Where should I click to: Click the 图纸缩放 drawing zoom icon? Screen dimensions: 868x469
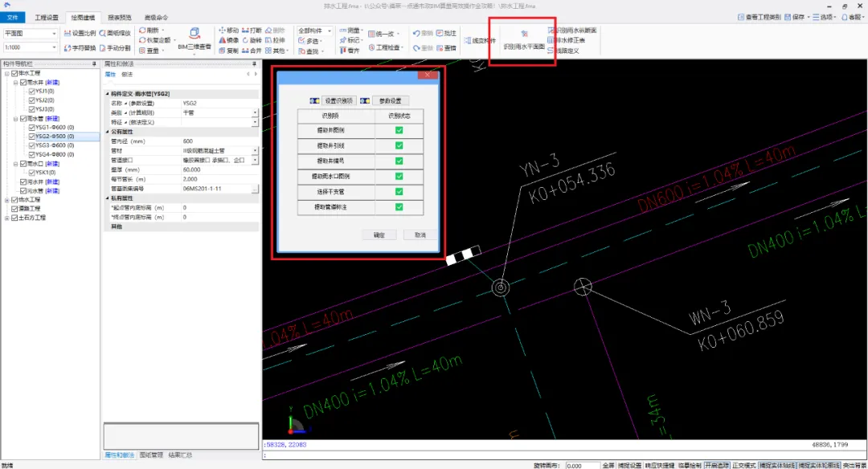103,33
